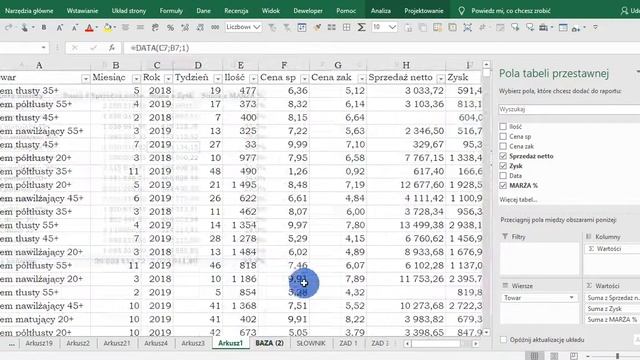Apply the red font color A
The width and height of the screenshot is (640, 360).
point(89,28)
